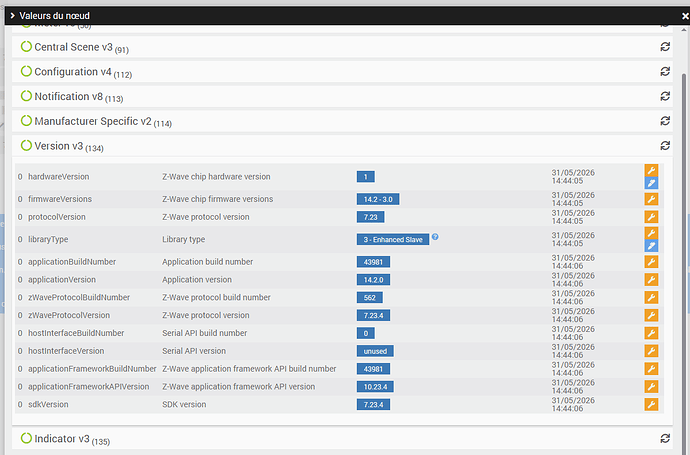Screen dimensions: 690x455
Task: Click the applicationVersion value 14.2.0
Action: (373, 280)
